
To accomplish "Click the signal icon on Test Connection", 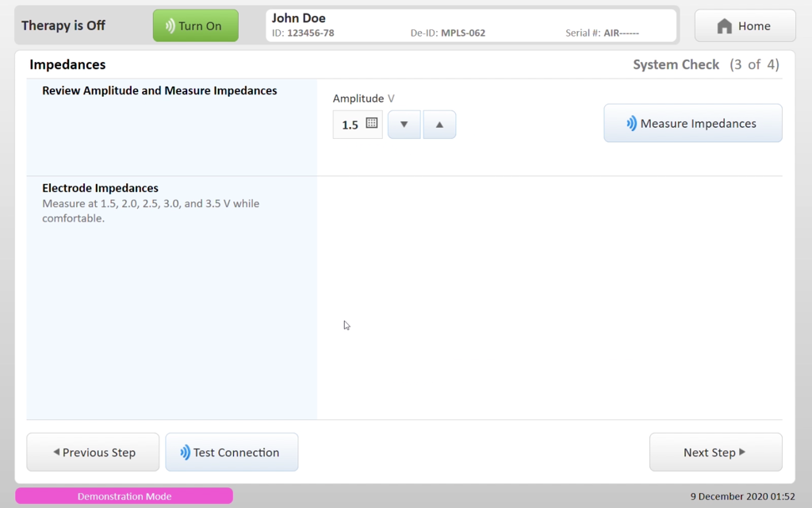I will (x=185, y=452).
